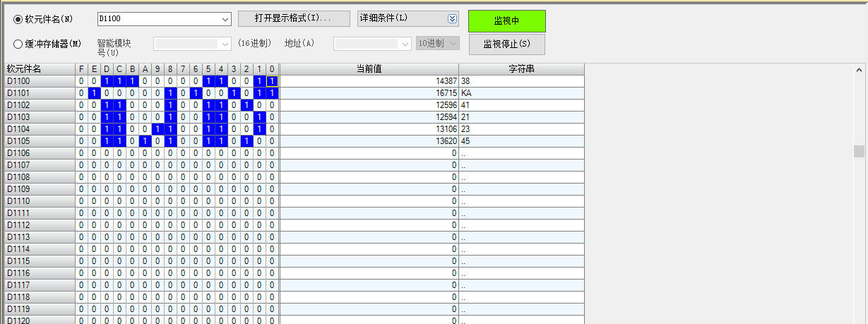
Task: Open the 智能模块号 dropdown
Action: (225, 44)
